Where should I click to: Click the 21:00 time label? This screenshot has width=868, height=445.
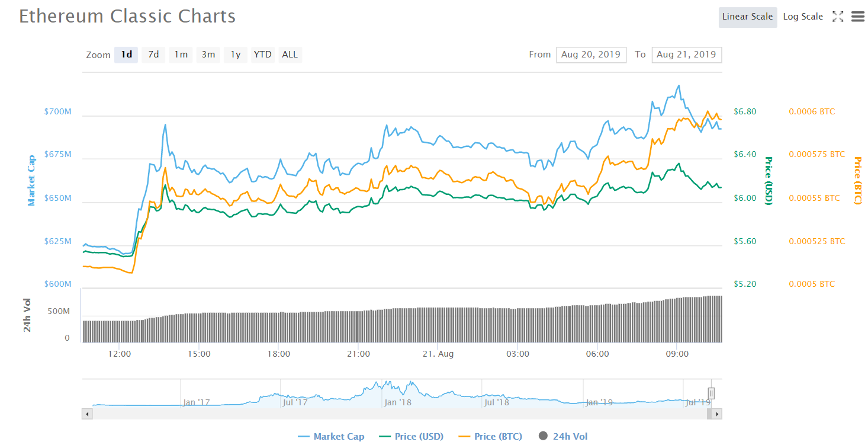coord(358,354)
